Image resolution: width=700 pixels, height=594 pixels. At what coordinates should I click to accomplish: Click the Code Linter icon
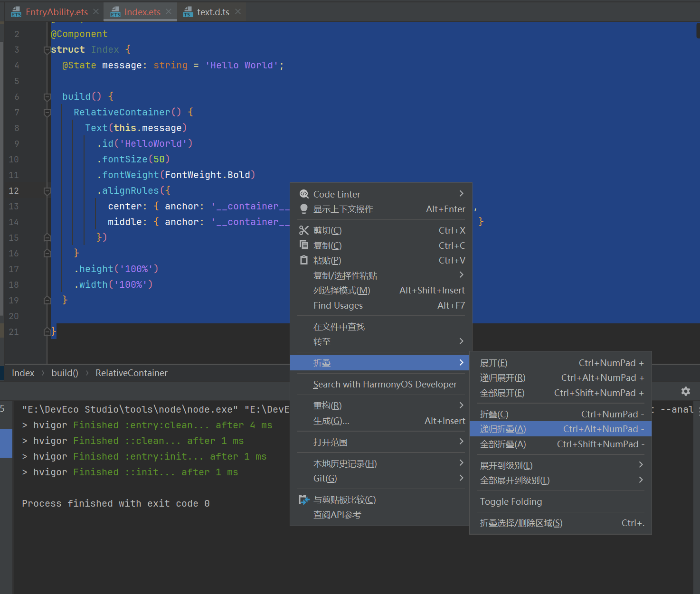point(304,194)
